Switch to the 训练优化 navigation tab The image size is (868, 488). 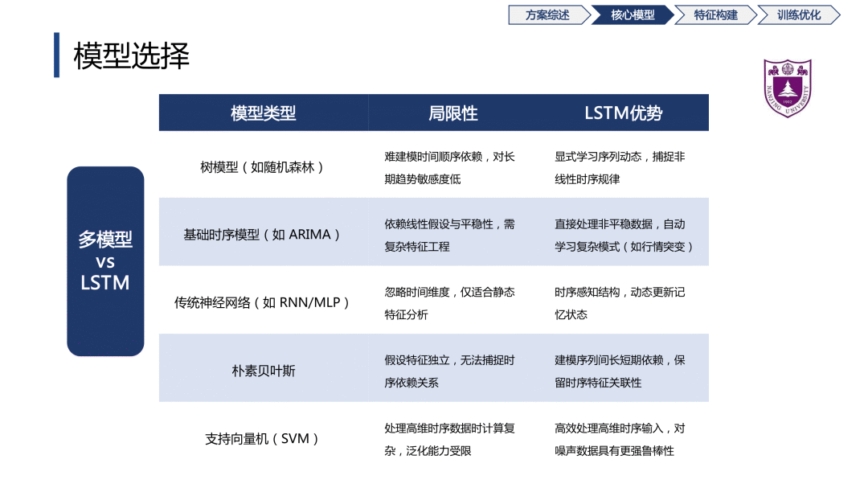click(x=799, y=15)
